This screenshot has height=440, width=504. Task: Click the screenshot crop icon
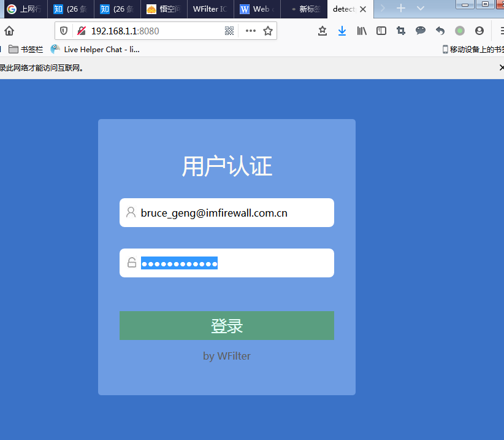[x=401, y=31]
